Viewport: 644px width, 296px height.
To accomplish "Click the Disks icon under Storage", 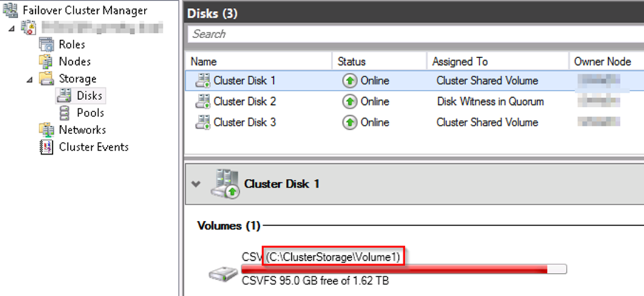I will 64,96.
